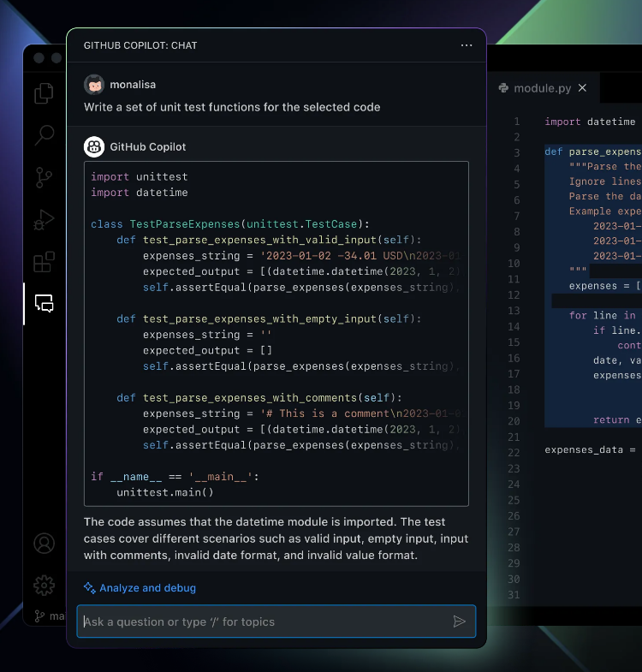Click the Python file icon on module.py tab
This screenshot has width=642, height=672.
(x=503, y=88)
